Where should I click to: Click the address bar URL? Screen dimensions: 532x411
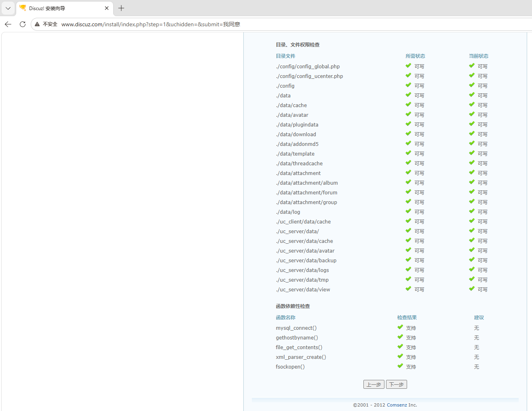151,24
